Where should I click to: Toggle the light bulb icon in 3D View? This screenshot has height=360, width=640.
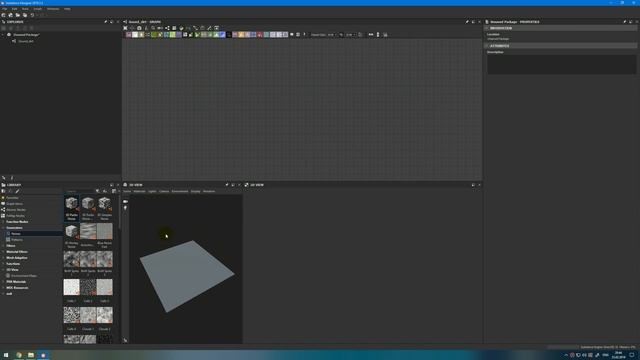coord(125,208)
